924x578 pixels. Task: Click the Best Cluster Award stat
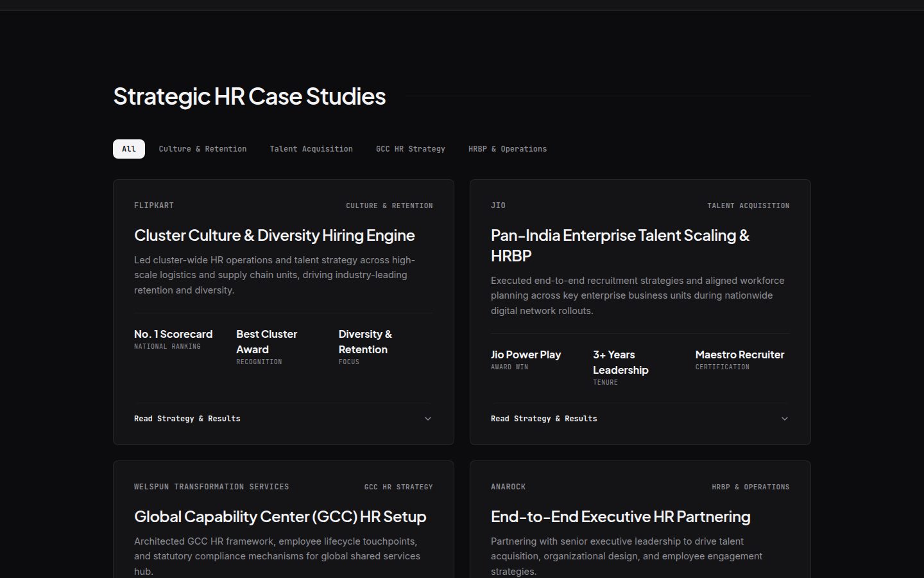267,342
